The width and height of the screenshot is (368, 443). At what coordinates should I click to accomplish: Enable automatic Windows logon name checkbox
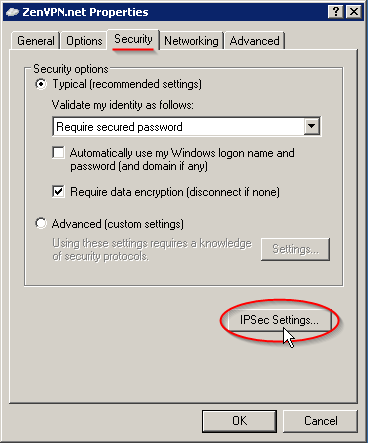(x=59, y=153)
